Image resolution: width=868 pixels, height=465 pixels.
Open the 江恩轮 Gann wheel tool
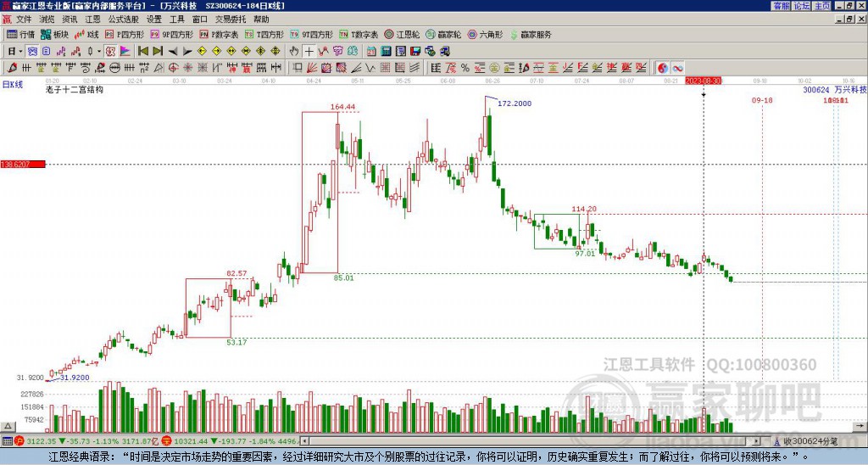(x=402, y=34)
